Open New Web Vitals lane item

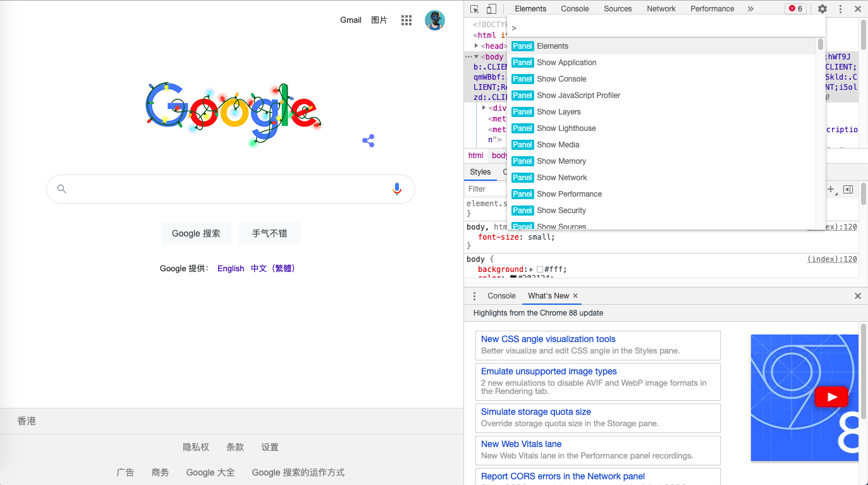tap(598, 450)
